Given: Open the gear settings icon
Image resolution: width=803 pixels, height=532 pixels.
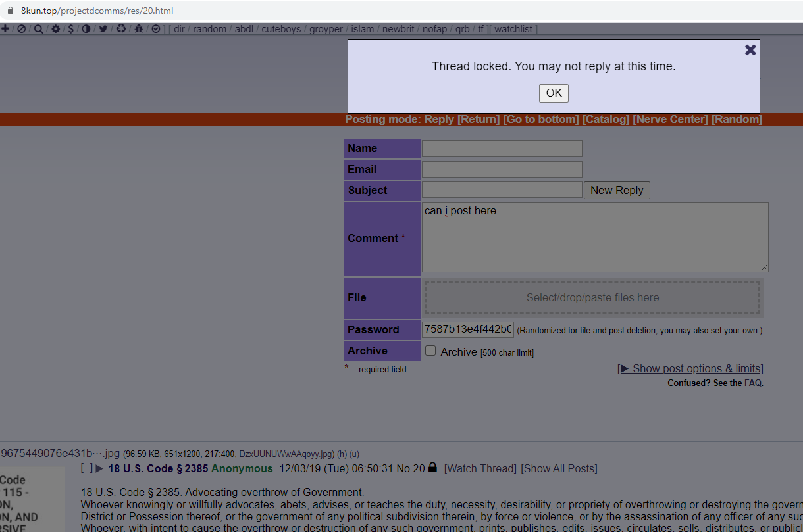Looking at the screenshot, I should pyautogui.click(x=55, y=29).
